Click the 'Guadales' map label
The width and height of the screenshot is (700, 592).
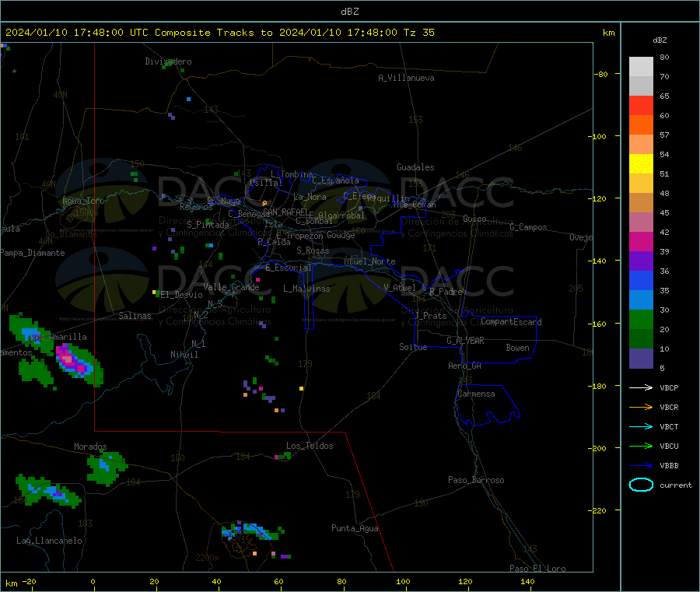pos(415,167)
